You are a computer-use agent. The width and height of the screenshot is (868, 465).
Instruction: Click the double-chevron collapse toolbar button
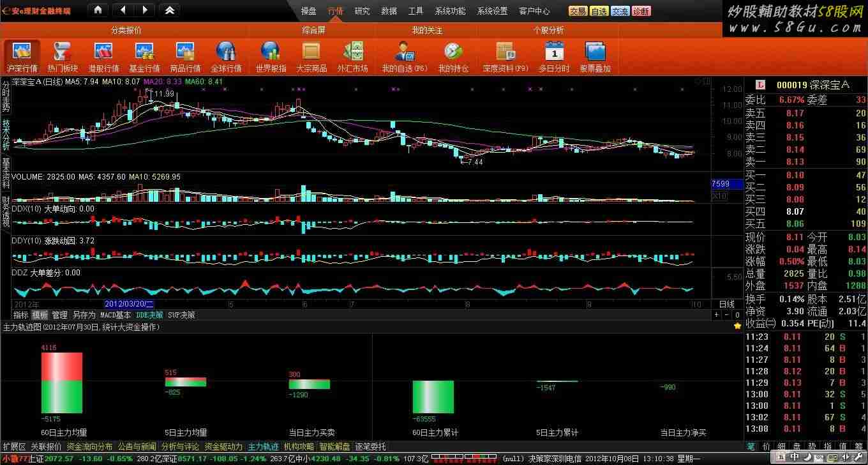pos(169,10)
